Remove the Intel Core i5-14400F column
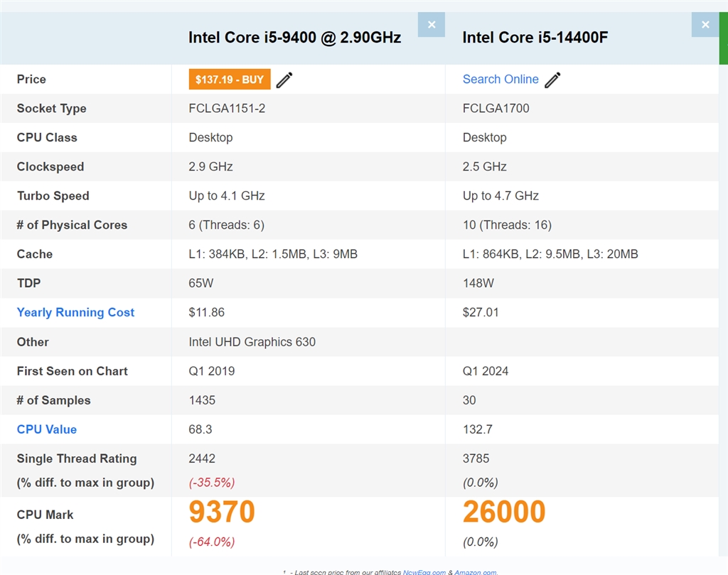The height and width of the screenshot is (575, 728). tap(705, 25)
